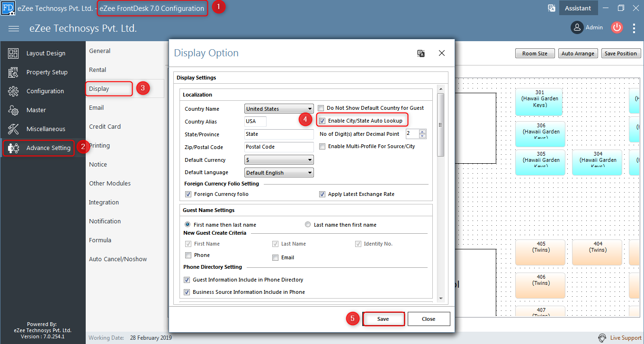Open the Auto Cancel/Noshow tab
The image size is (644, 344).
point(118,259)
